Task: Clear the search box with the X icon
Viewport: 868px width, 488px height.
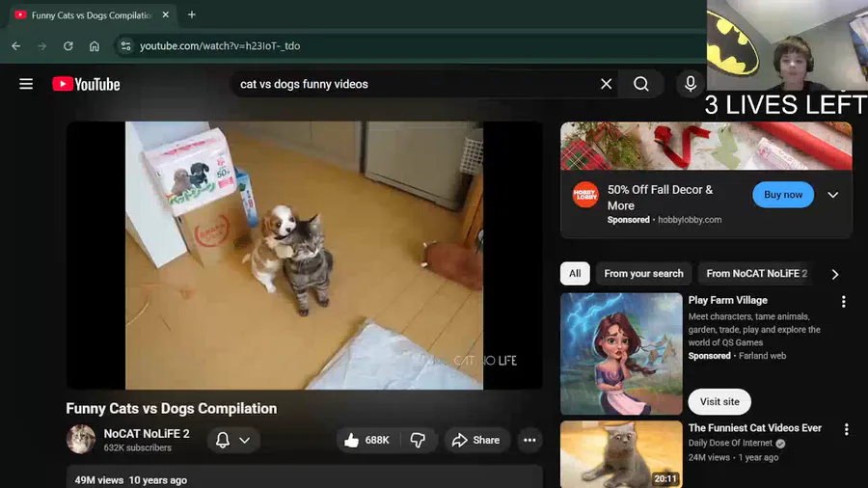Action: 607,84
